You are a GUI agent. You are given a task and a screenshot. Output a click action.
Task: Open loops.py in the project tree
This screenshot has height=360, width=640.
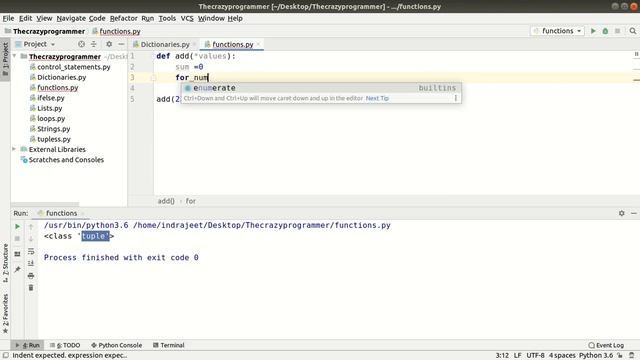(x=51, y=118)
